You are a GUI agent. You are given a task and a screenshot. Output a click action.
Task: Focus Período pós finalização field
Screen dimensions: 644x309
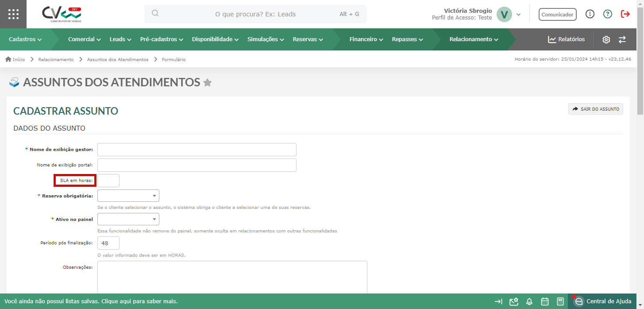pyautogui.click(x=108, y=243)
